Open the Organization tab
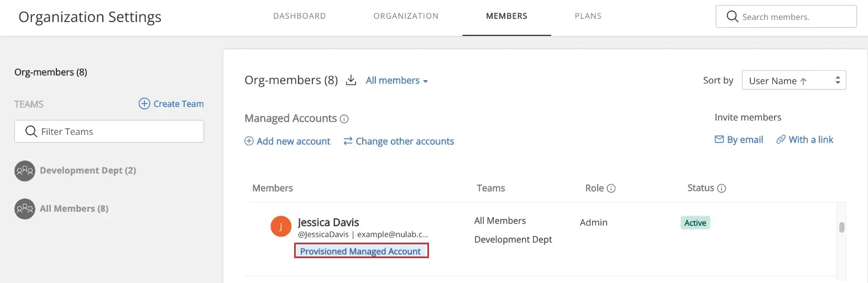 406,16
